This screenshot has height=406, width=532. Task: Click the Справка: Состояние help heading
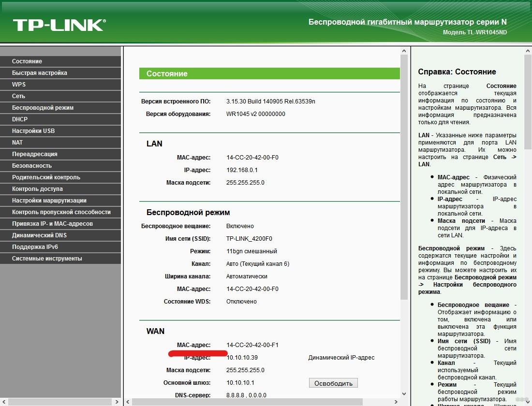click(x=457, y=72)
